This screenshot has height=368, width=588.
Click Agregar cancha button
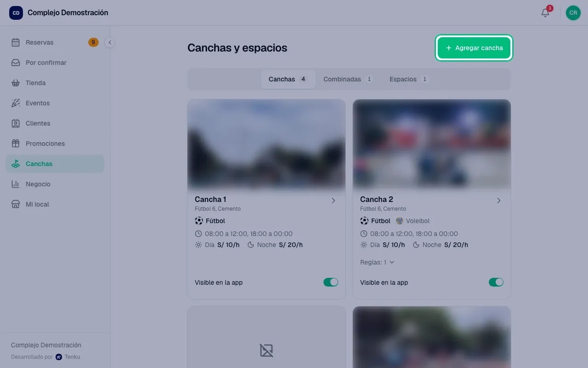coord(474,48)
